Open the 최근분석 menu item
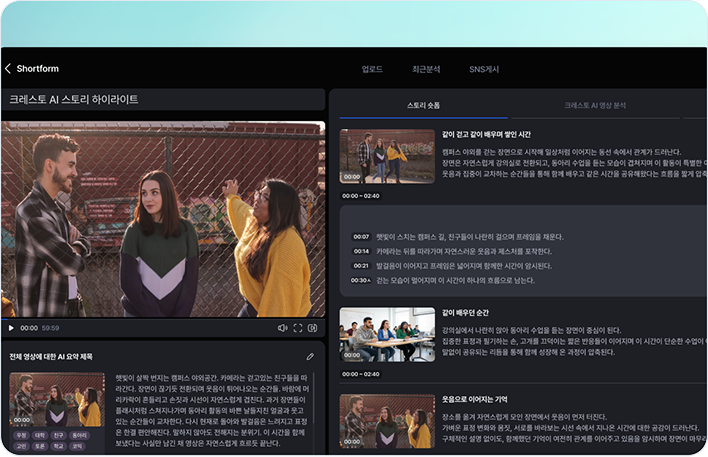 pyautogui.click(x=426, y=69)
